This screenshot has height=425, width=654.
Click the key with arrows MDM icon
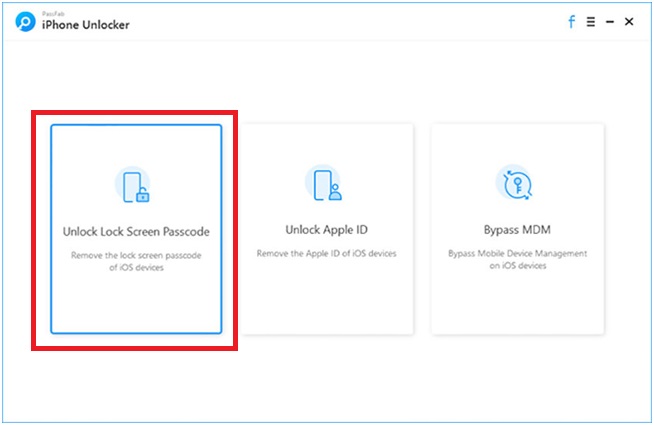516,183
